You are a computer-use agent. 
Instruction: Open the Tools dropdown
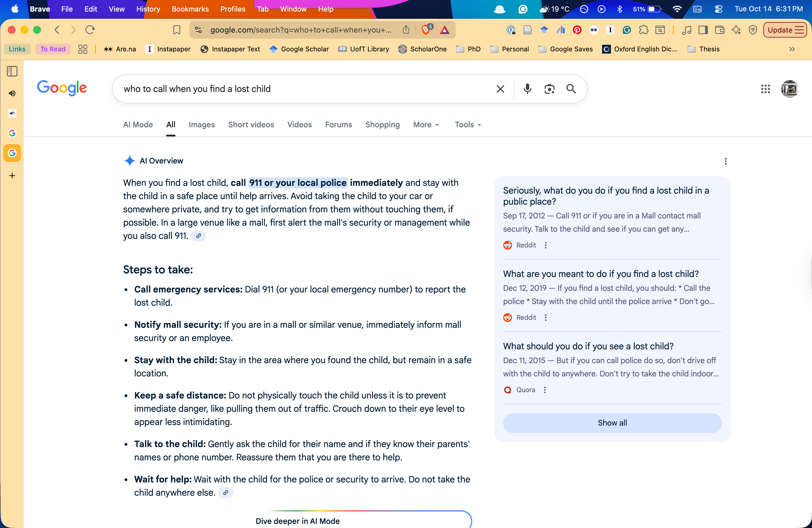coord(468,125)
